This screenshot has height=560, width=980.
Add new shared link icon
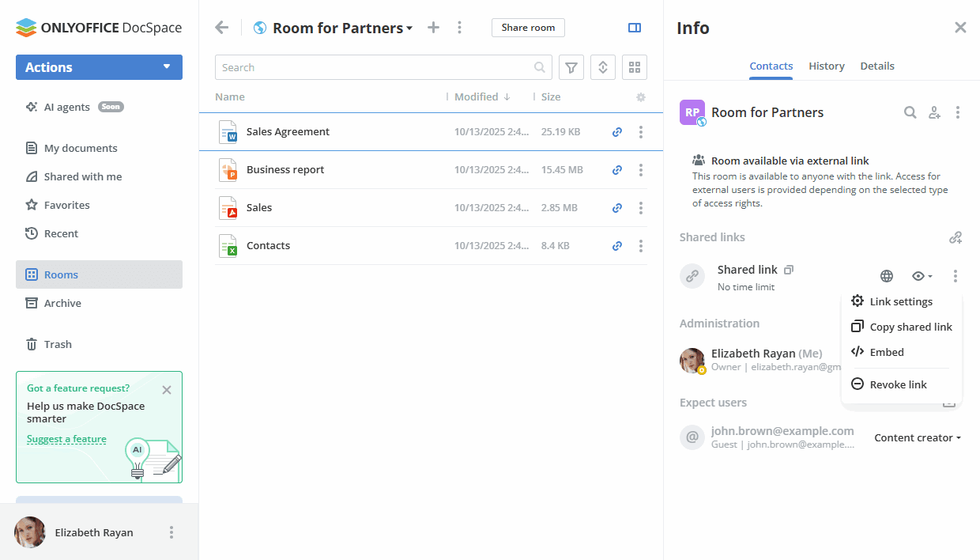coord(955,237)
